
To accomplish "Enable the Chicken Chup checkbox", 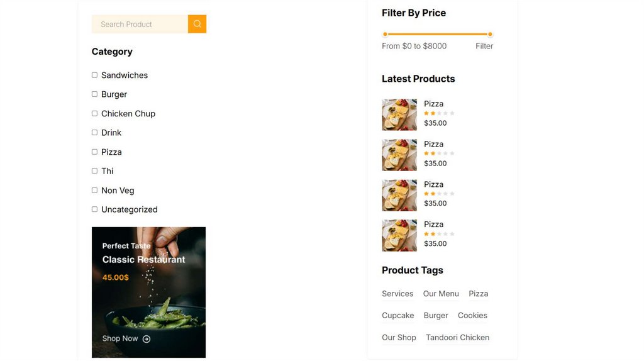I will [x=95, y=113].
